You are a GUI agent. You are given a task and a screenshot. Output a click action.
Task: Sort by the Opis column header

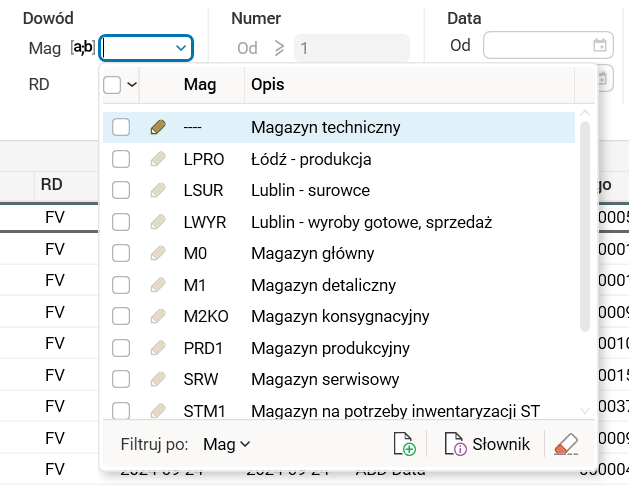click(408, 85)
